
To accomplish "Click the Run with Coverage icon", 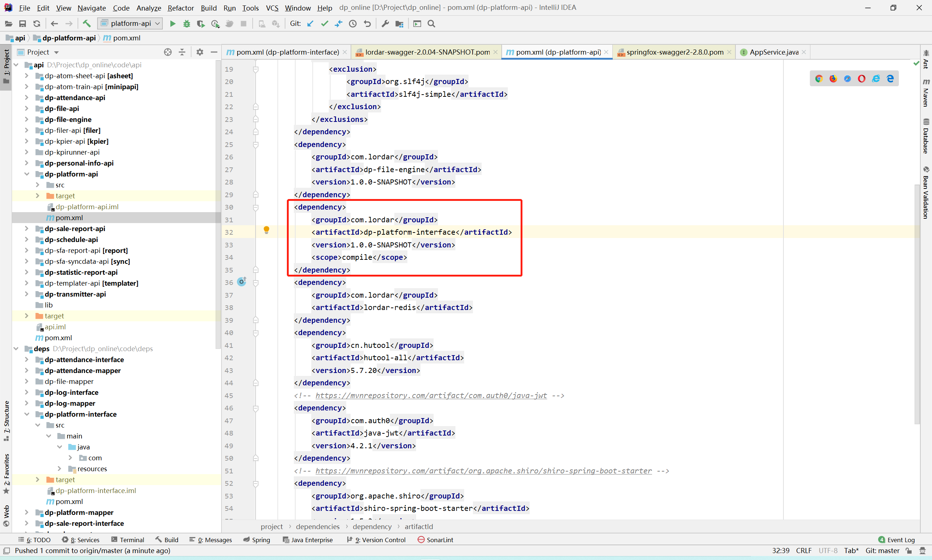I will click(201, 24).
